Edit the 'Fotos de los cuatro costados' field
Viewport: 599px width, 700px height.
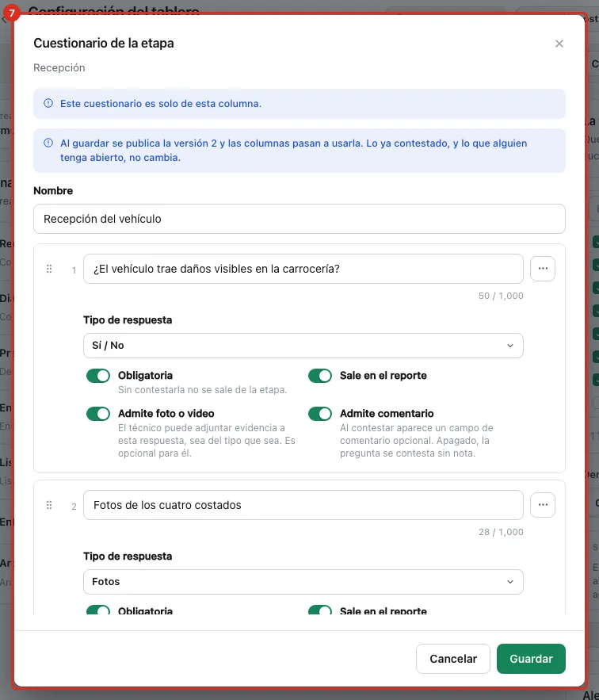(303, 505)
